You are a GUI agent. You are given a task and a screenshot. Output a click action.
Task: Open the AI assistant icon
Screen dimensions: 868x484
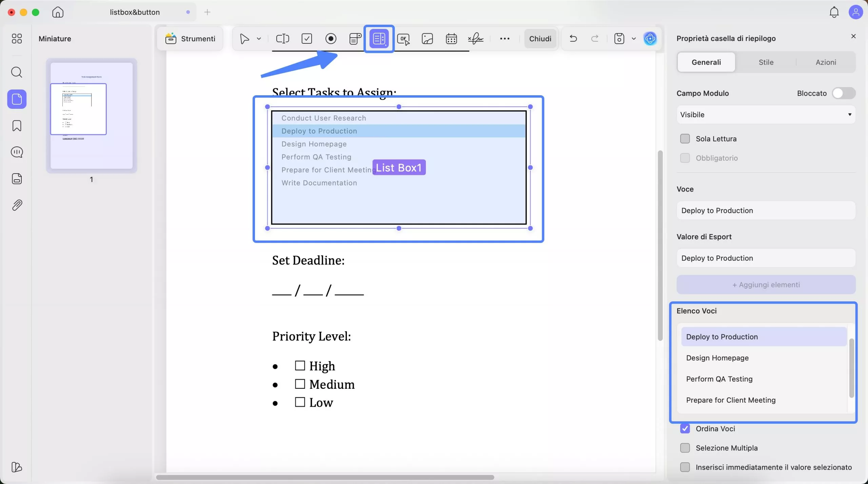tap(650, 39)
